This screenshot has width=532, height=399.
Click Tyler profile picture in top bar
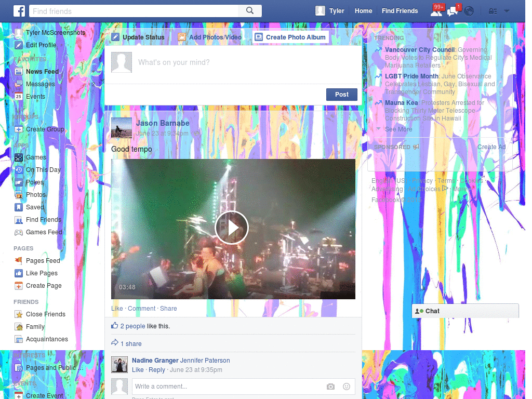coord(320,11)
